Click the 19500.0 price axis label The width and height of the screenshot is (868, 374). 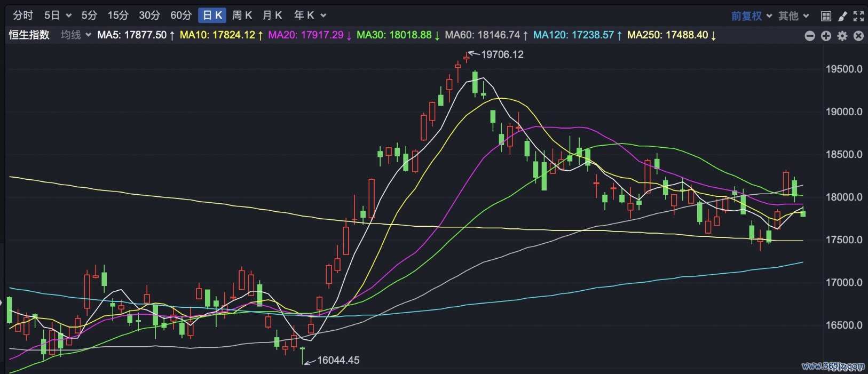coord(844,69)
